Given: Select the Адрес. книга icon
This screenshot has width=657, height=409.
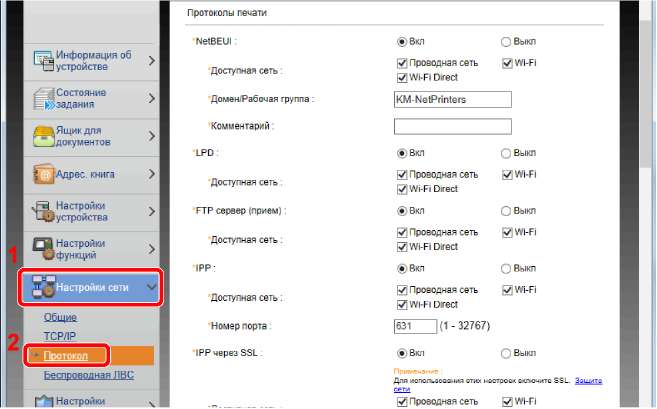Looking at the screenshot, I should tap(42, 174).
